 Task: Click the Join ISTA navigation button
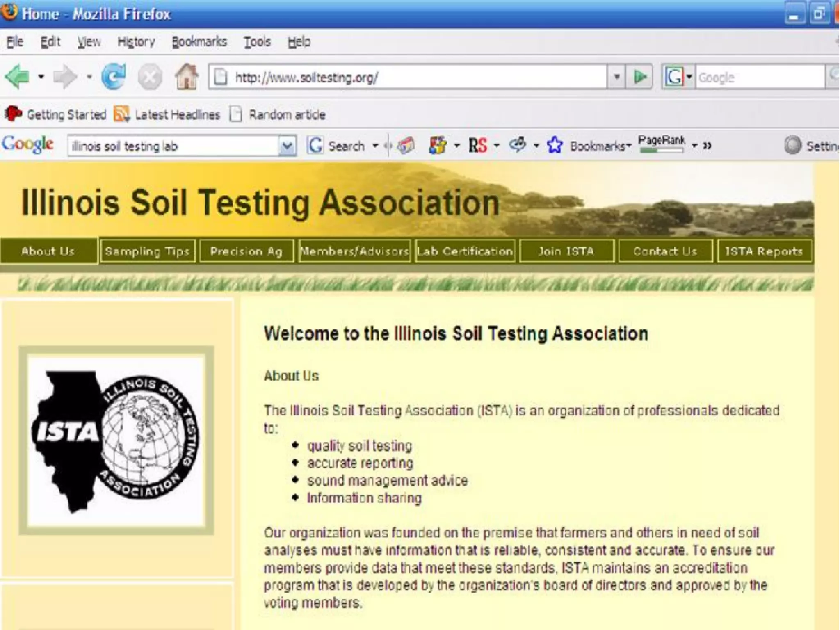pos(566,251)
